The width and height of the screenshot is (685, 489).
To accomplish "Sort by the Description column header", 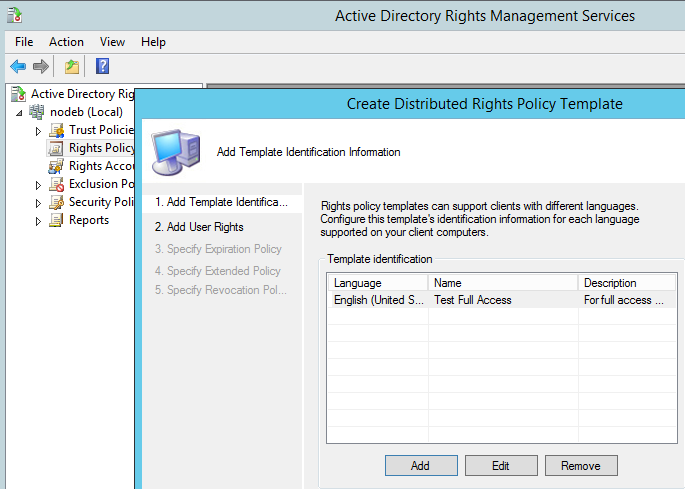I will point(627,283).
